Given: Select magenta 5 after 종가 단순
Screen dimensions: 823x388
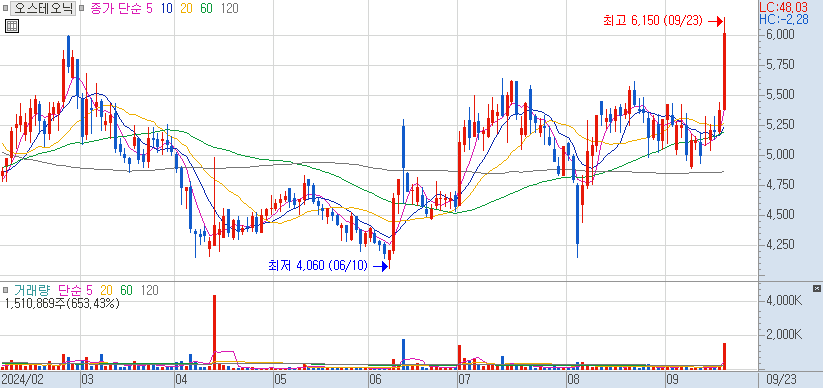Looking at the screenshot, I should point(150,9).
